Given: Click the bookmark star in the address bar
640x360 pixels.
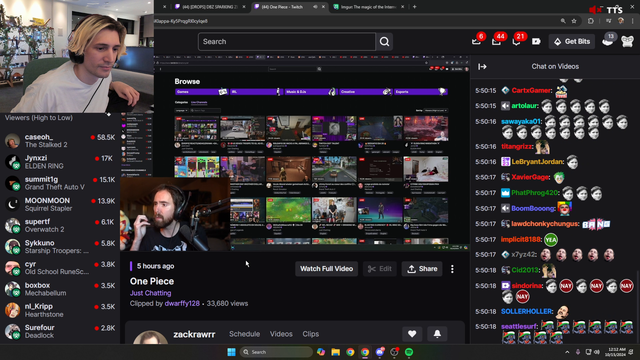Looking at the screenshot, I should coord(574,21).
